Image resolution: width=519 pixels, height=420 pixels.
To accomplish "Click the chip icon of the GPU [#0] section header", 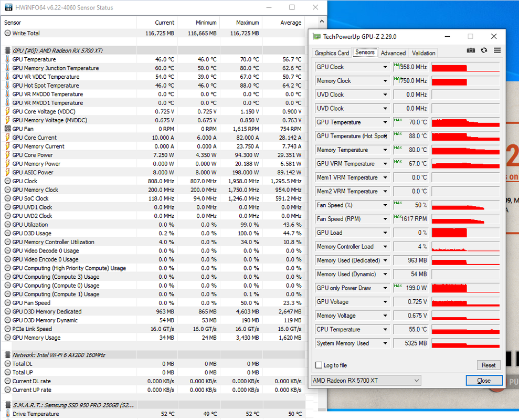I will click(x=7, y=51).
